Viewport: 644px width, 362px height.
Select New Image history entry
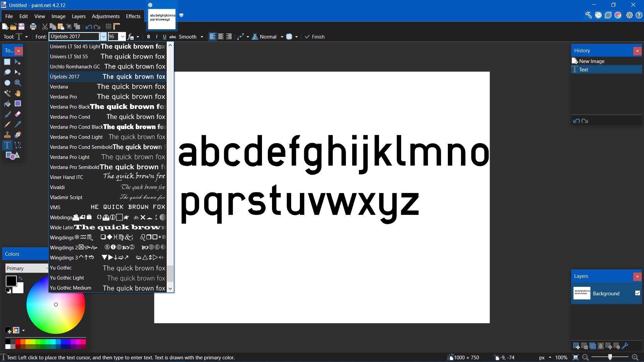coord(606,61)
